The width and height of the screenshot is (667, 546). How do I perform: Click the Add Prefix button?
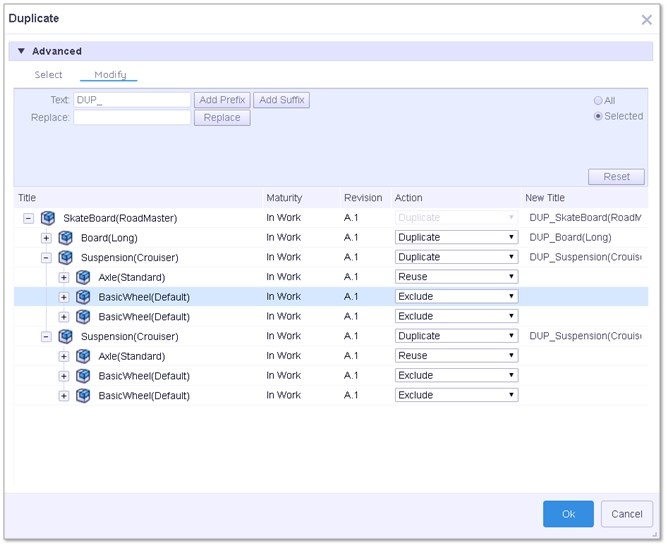point(222,100)
